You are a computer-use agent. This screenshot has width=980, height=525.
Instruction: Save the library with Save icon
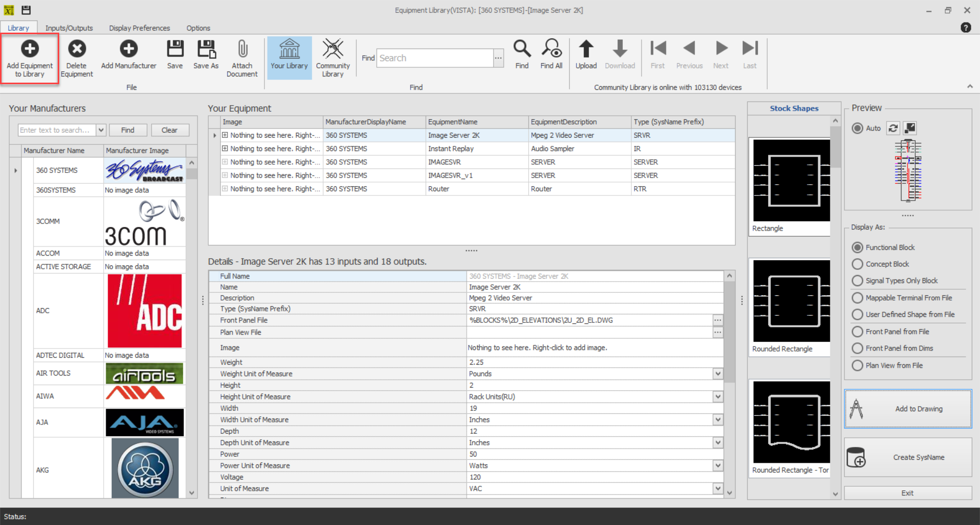pyautogui.click(x=175, y=48)
